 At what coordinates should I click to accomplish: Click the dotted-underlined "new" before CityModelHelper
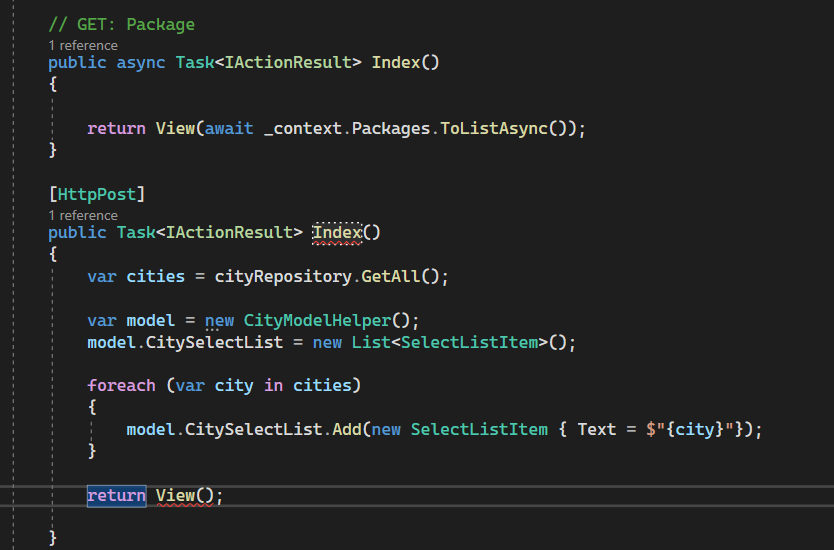click(x=220, y=321)
